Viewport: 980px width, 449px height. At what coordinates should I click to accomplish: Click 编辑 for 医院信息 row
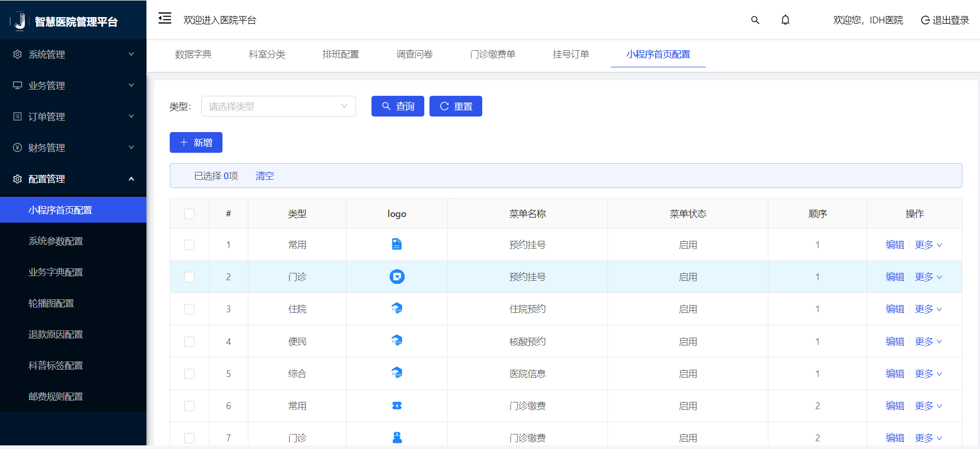(x=895, y=374)
